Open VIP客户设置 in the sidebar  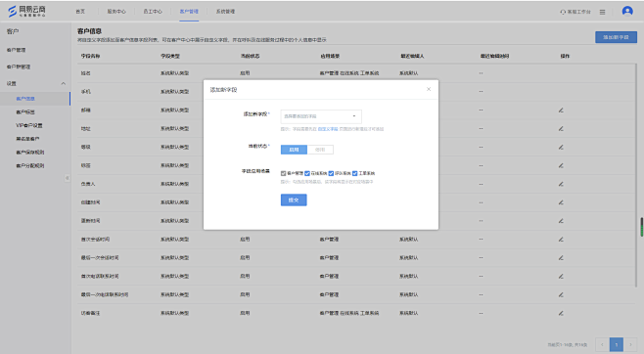tap(29, 125)
